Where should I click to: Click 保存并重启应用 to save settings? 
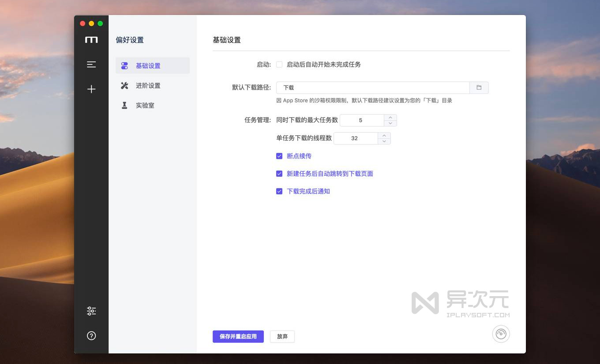(238, 336)
